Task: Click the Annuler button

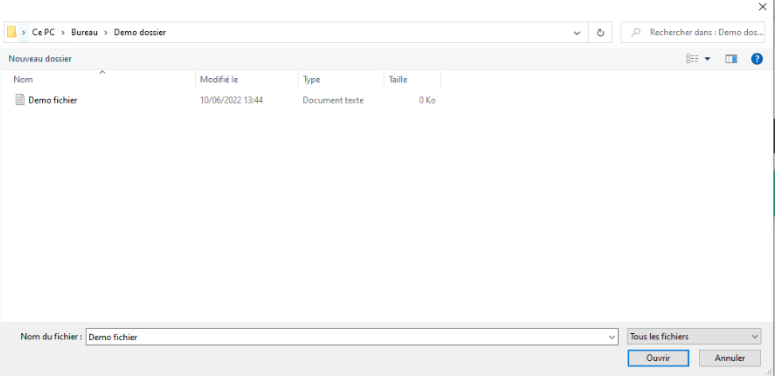Action: [x=730, y=358]
